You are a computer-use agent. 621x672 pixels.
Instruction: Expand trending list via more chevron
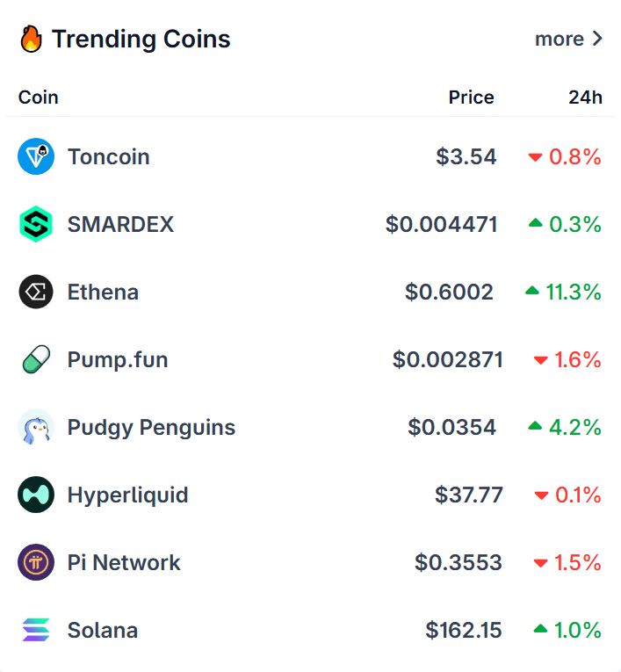597,39
